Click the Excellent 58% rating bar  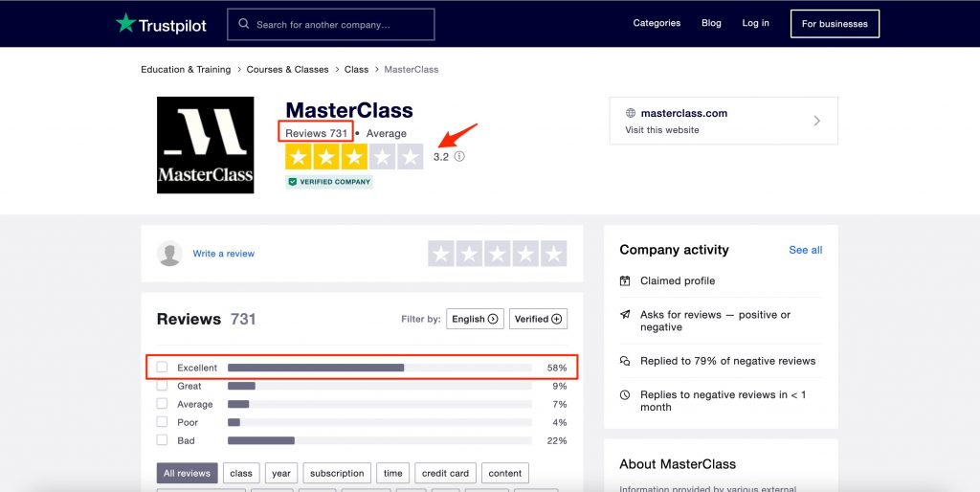(x=380, y=368)
